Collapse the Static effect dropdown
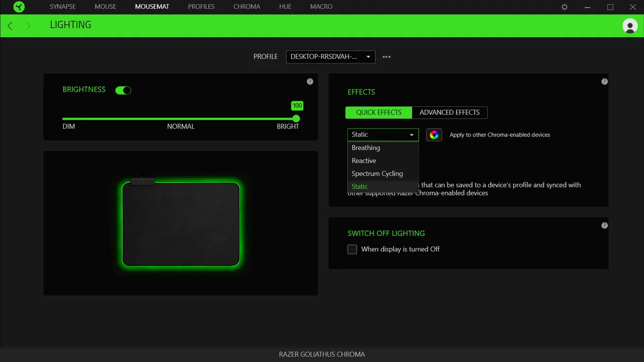 383,134
